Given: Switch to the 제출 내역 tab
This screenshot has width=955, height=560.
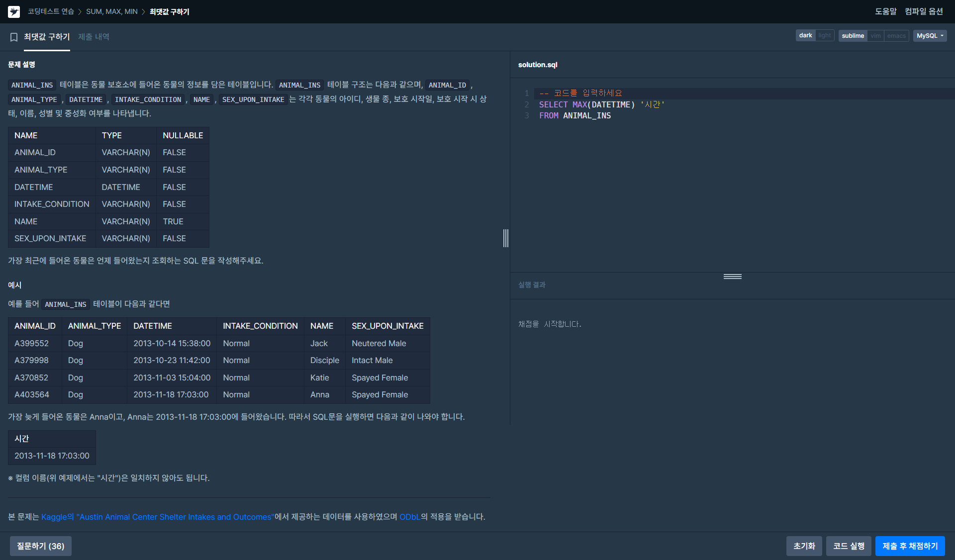Looking at the screenshot, I should (94, 37).
